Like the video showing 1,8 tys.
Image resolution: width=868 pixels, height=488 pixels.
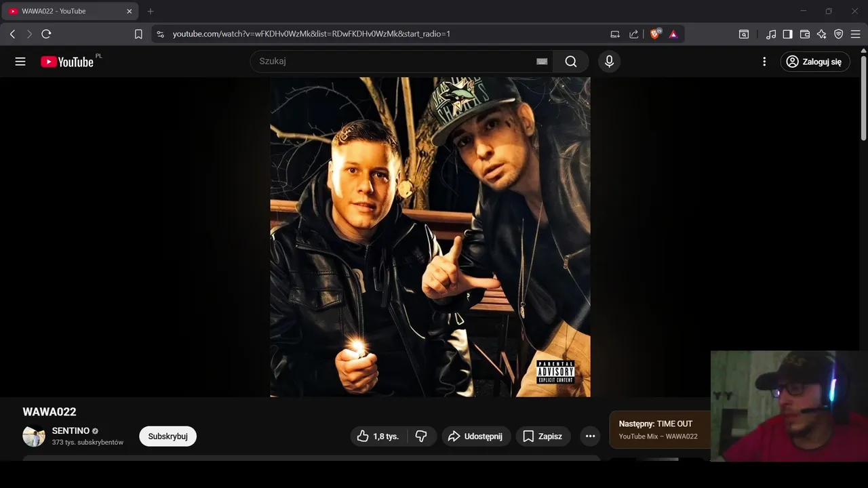(378, 436)
